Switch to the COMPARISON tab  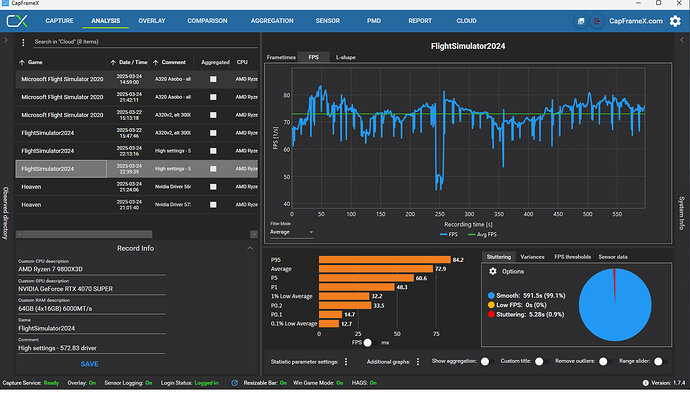207,21
